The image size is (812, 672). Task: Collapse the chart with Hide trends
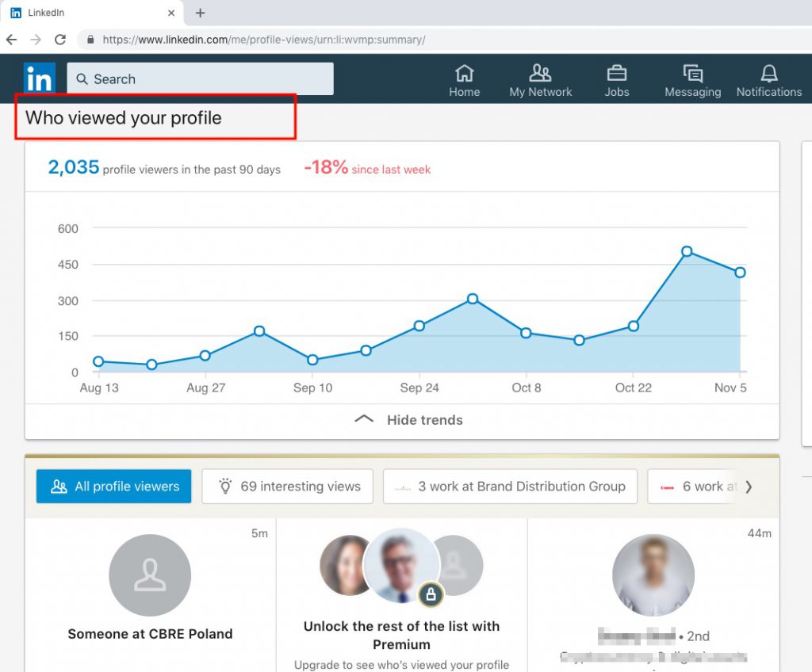(x=408, y=420)
